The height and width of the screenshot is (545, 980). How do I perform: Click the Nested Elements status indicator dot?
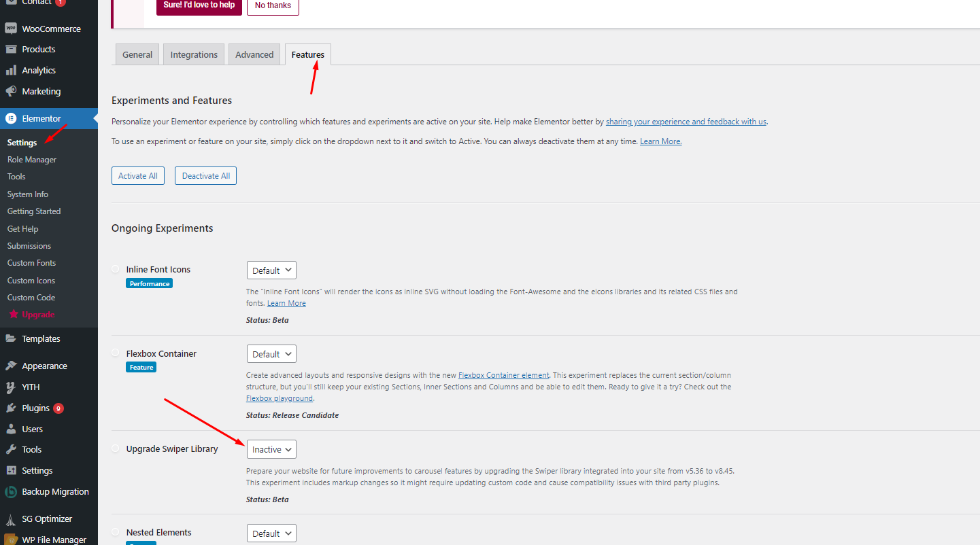tap(116, 532)
